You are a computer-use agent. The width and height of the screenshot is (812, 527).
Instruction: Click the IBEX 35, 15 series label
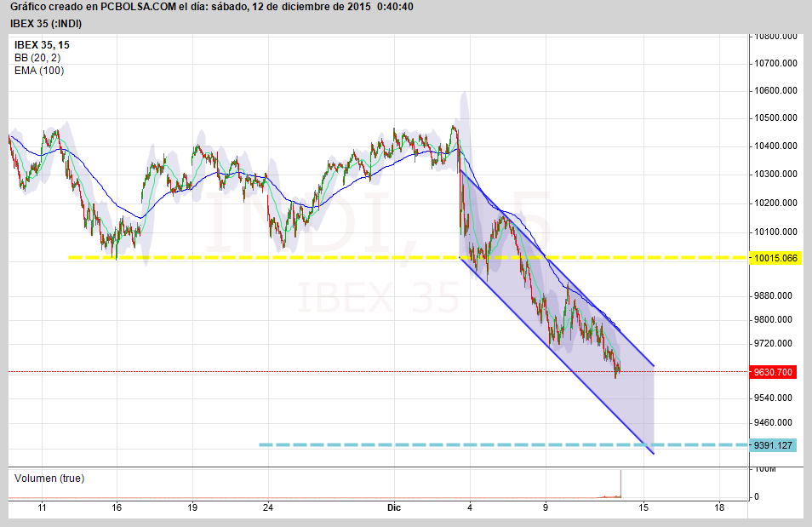tap(43, 45)
